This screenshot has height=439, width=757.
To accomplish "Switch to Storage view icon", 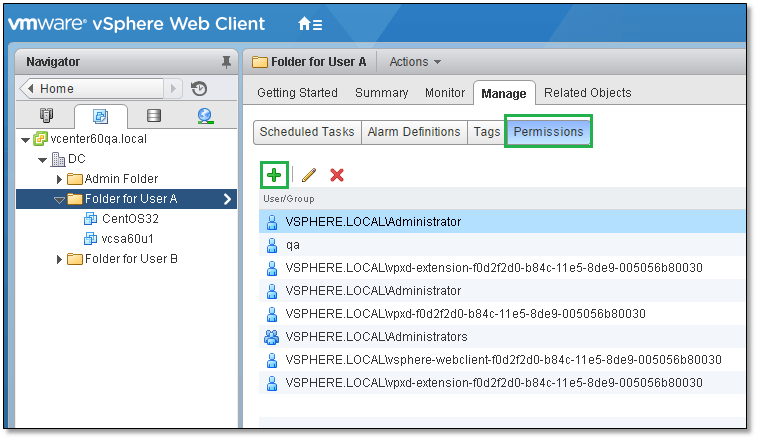I will tap(154, 116).
